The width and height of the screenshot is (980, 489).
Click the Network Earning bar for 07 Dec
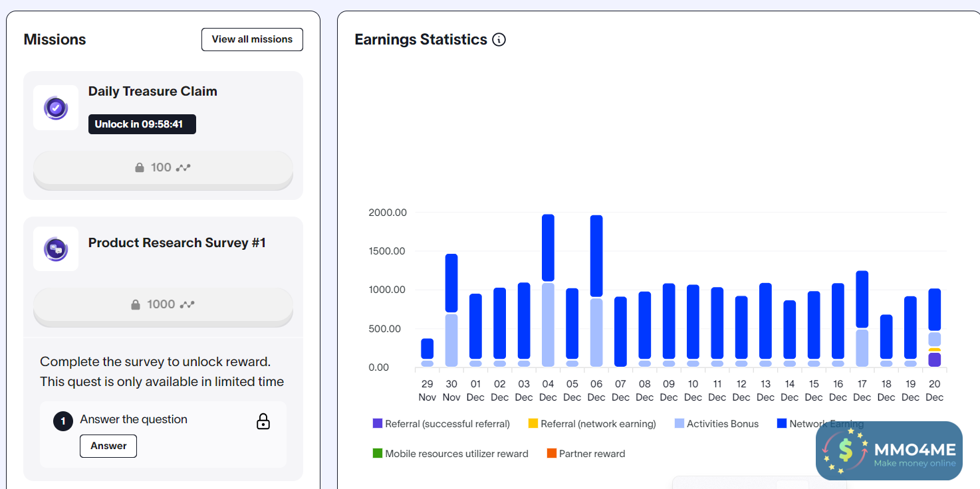pos(620,332)
